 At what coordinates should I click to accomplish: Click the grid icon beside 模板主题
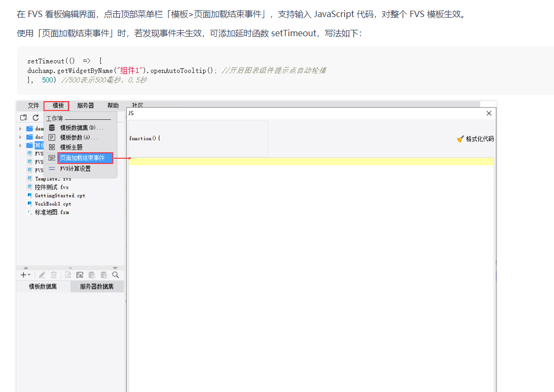52,147
